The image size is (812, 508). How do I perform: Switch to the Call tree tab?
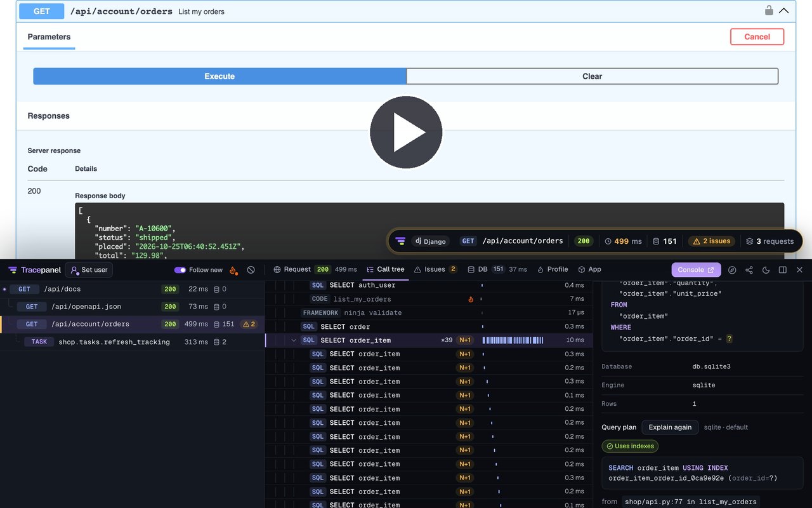coord(386,269)
